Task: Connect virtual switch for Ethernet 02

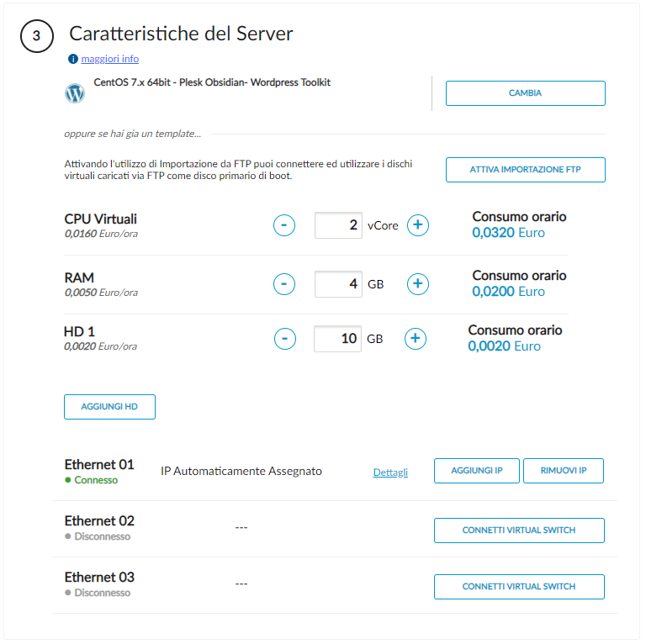Action: coord(518,531)
